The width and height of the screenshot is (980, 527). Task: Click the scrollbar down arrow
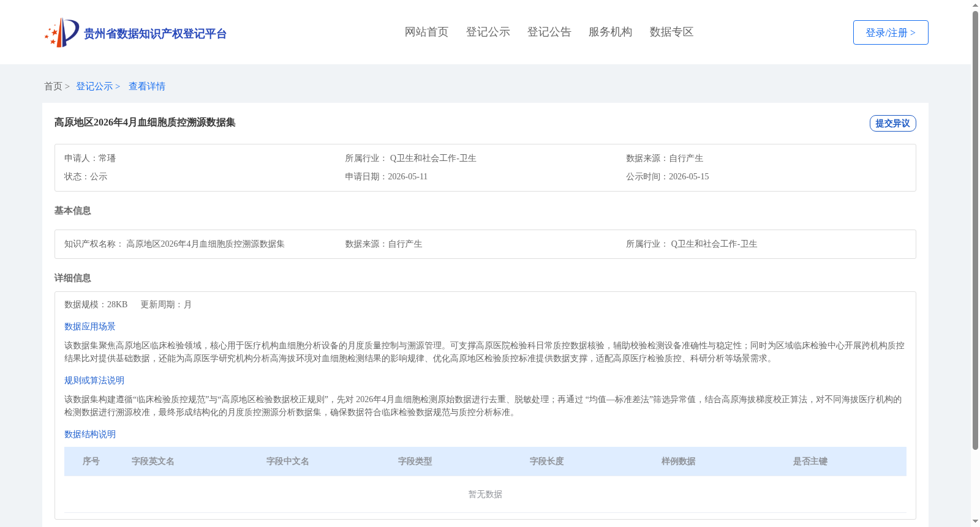tap(975, 521)
